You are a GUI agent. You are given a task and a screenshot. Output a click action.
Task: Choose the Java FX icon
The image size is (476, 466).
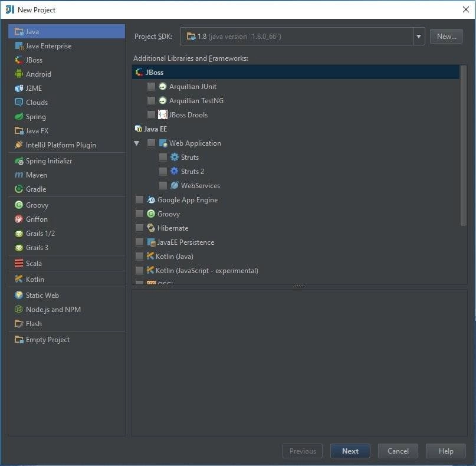(19, 131)
